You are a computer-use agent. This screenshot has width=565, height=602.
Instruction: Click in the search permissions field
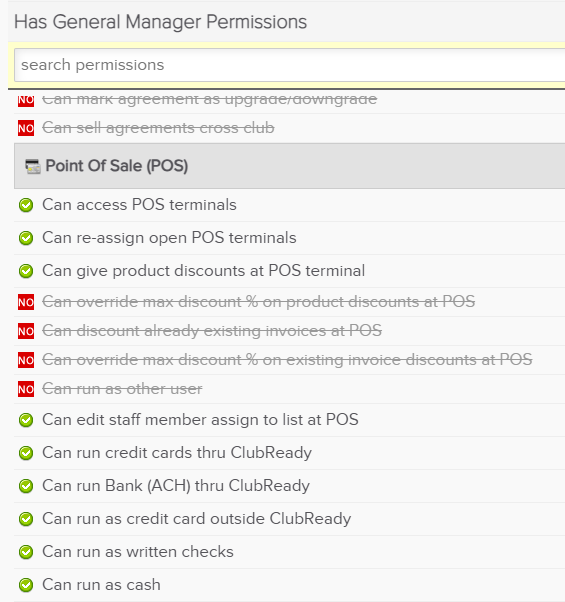[x=289, y=65]
